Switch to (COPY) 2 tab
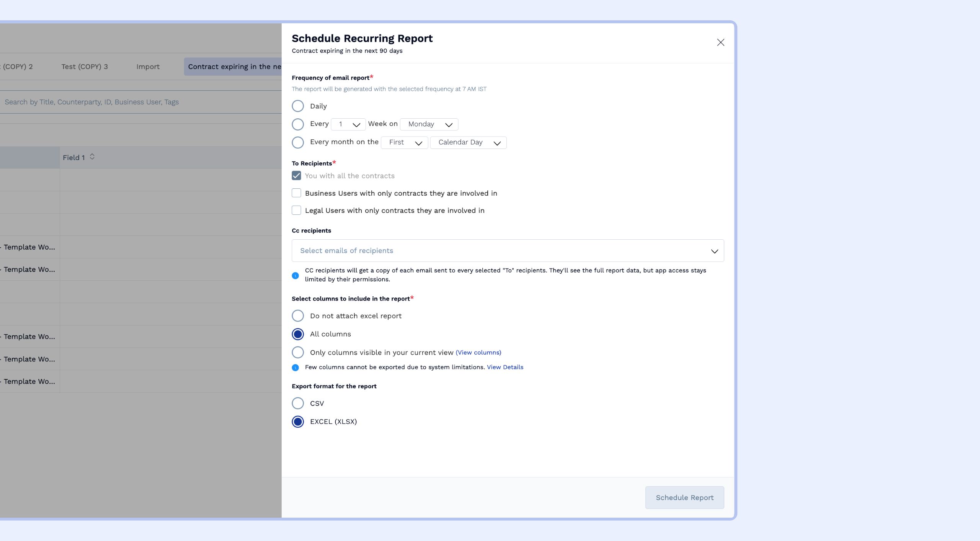This screenshot has width=980, height=541. point(17,67)
